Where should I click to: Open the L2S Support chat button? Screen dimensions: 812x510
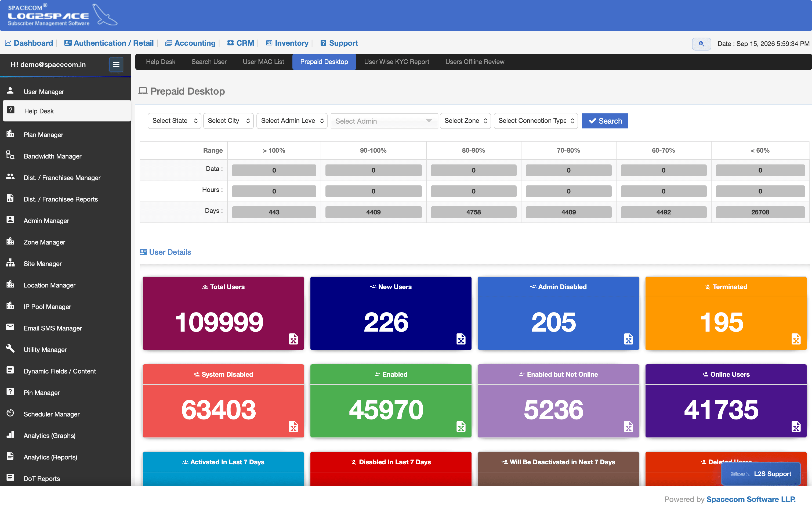click(760, 473)
